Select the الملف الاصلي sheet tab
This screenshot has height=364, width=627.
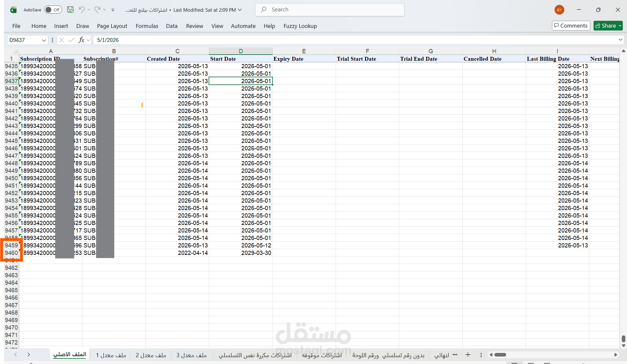pyautogui.click(x=70, y=355)
